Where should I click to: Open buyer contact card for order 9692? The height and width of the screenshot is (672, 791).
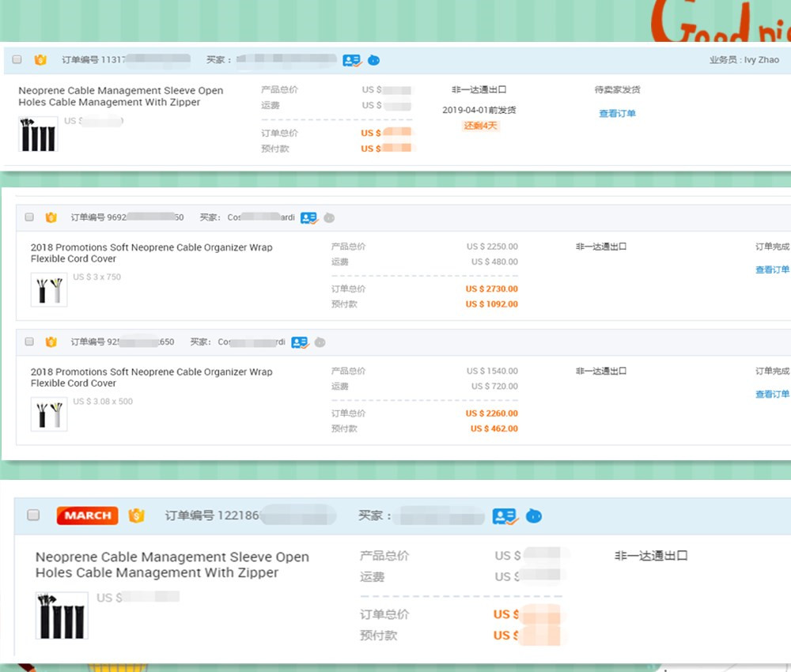308,217
